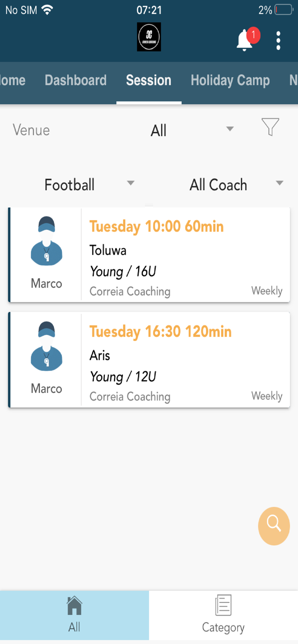Select the Session tab
The width and height of the screenshot is (298, 644).
point(149,81)
